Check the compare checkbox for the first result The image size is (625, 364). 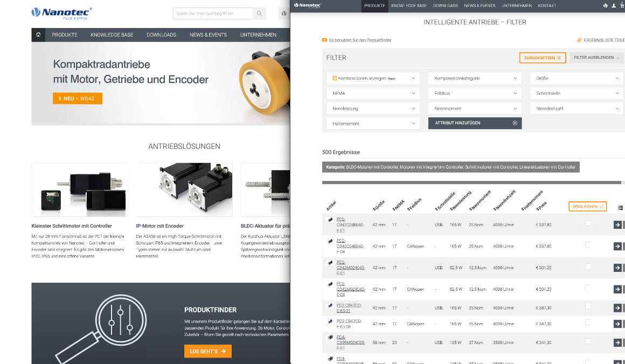tap(588, 222)
